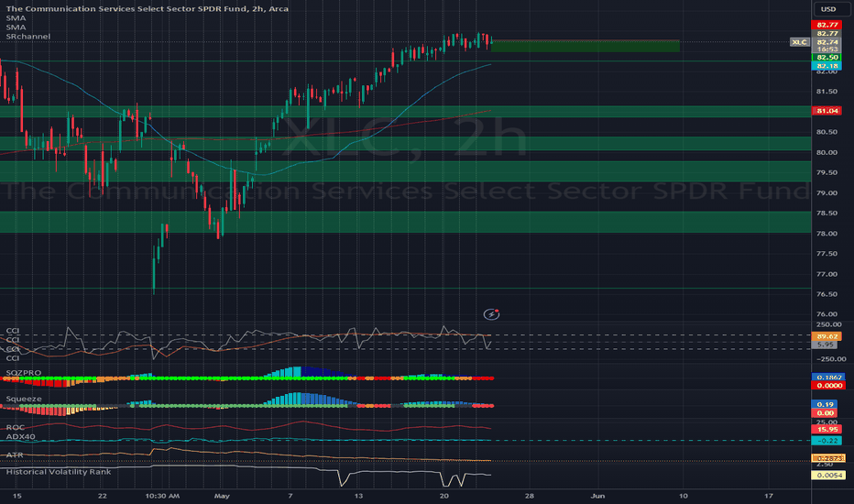
Task: Click the 81.50 price axis label
Action: coord(827,92)
